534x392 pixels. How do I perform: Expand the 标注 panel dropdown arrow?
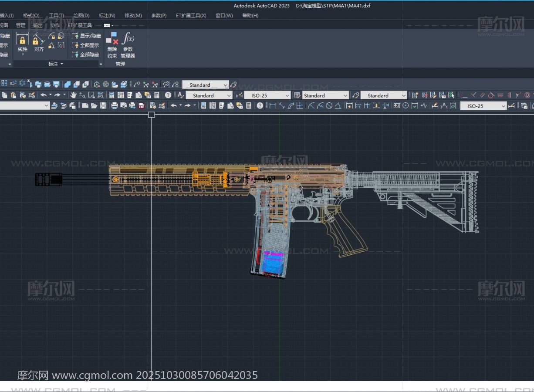click(x=61, y=64)
